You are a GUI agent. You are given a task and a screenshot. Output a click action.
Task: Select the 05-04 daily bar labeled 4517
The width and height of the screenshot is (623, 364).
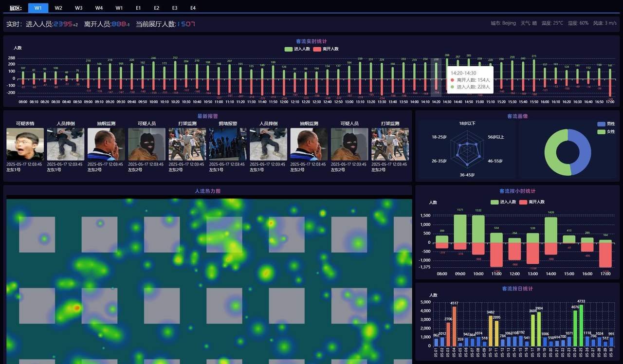(454, 326)
